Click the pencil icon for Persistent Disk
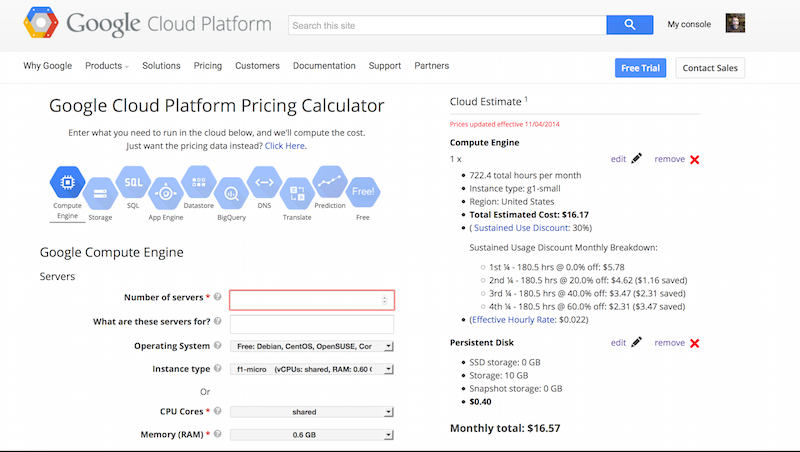The height and width of the screenshot is (452, 800). 636,342
